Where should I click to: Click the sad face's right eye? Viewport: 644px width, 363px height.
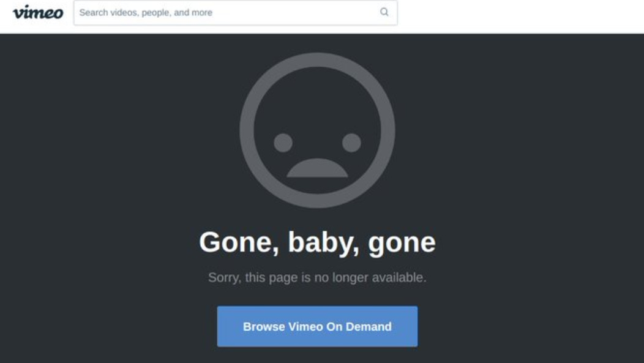pos(351,143)
